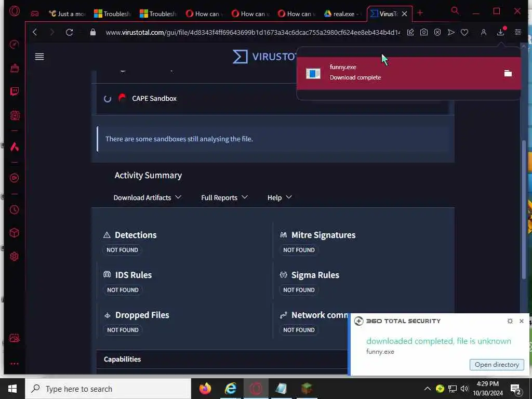
Task: Expand the Help dropdown
Action: [279, 197]
